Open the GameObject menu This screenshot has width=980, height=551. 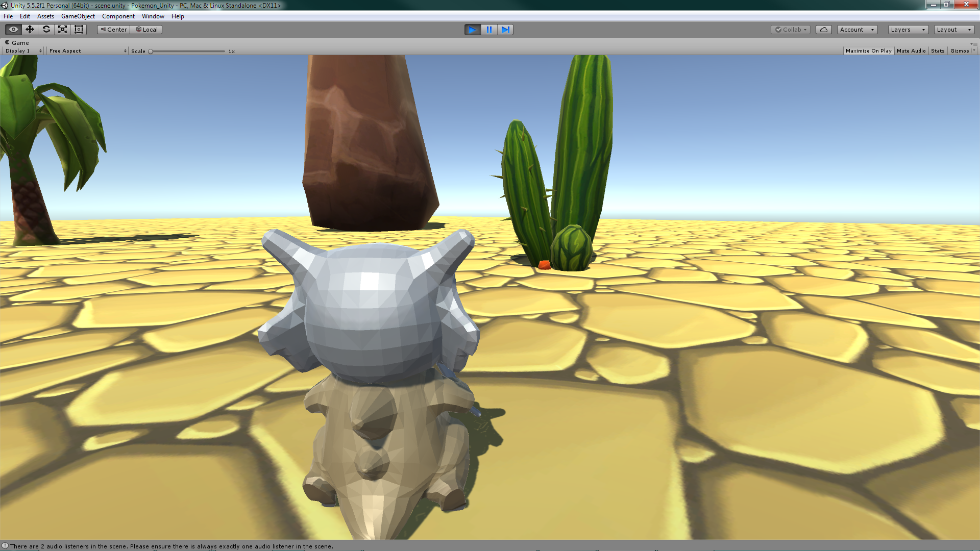point(78,16)
